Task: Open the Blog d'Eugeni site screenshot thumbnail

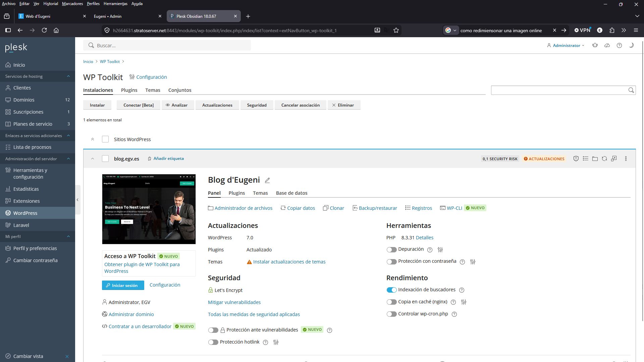Action: click(149, 209)
